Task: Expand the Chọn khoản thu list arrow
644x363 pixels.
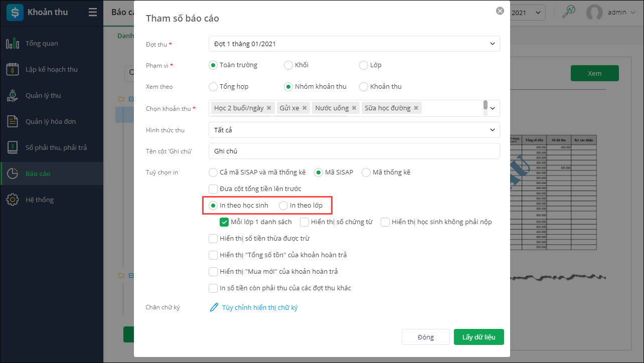Action: 493,108
